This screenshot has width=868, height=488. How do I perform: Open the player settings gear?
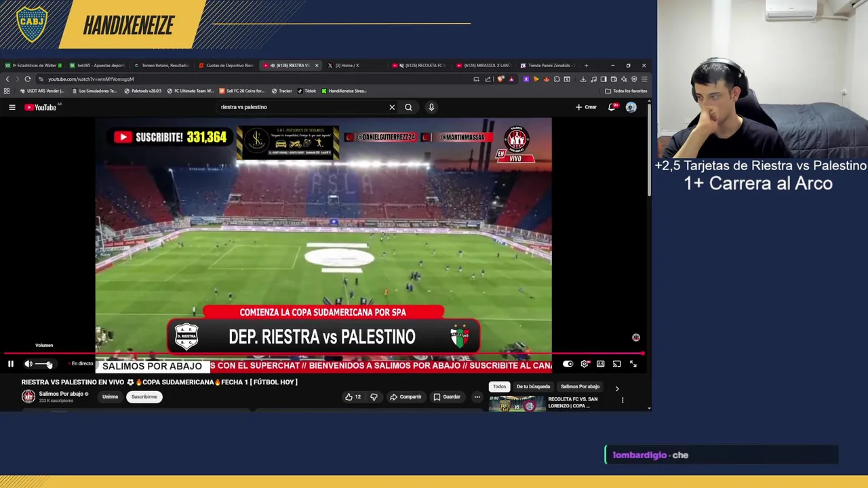pyautogui.click(x=585, y=364)
